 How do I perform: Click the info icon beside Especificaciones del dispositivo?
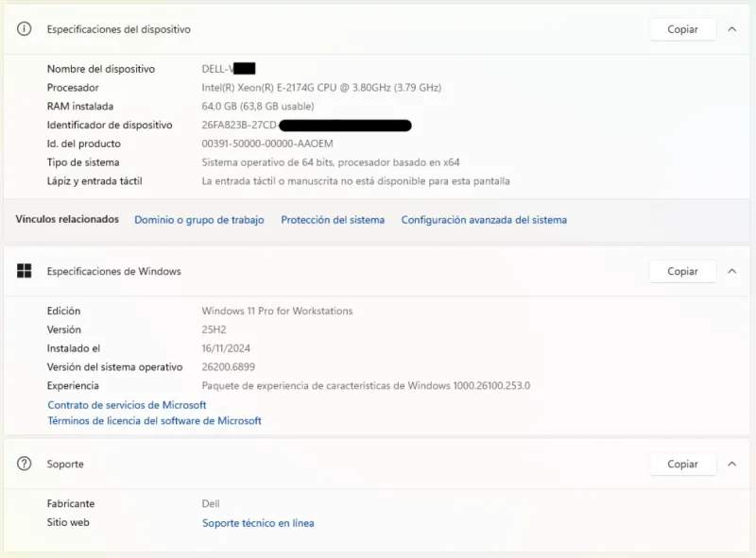[x=25, y=29]
